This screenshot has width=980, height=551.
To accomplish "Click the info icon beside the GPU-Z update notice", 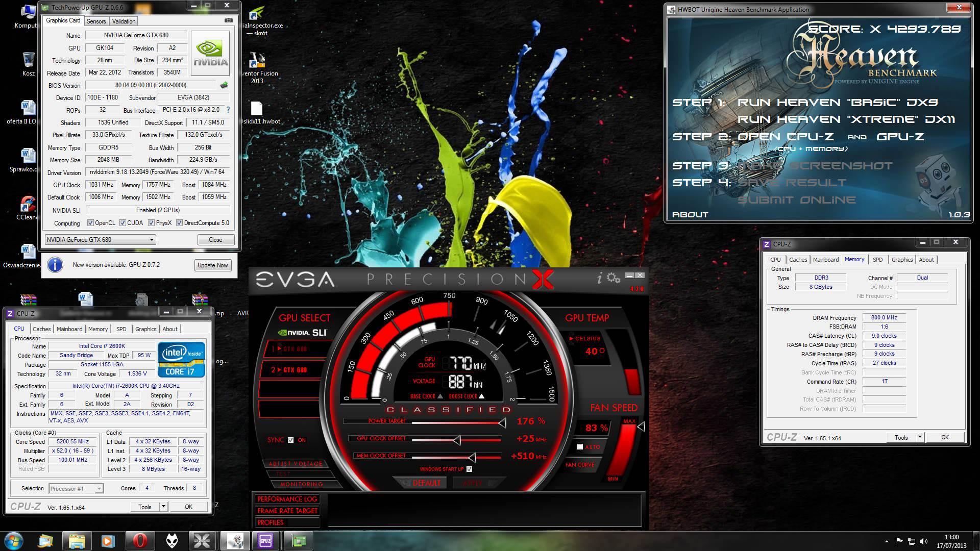I will tap(55, 265).
